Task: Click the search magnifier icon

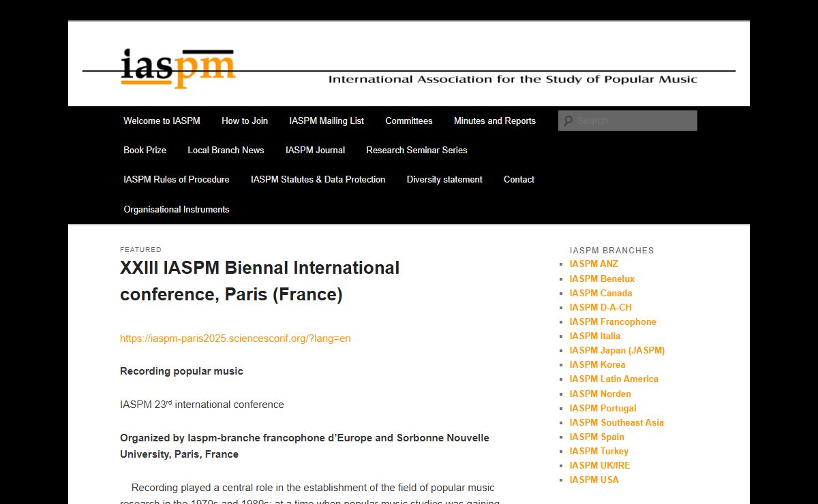Action: click(567, 121)
